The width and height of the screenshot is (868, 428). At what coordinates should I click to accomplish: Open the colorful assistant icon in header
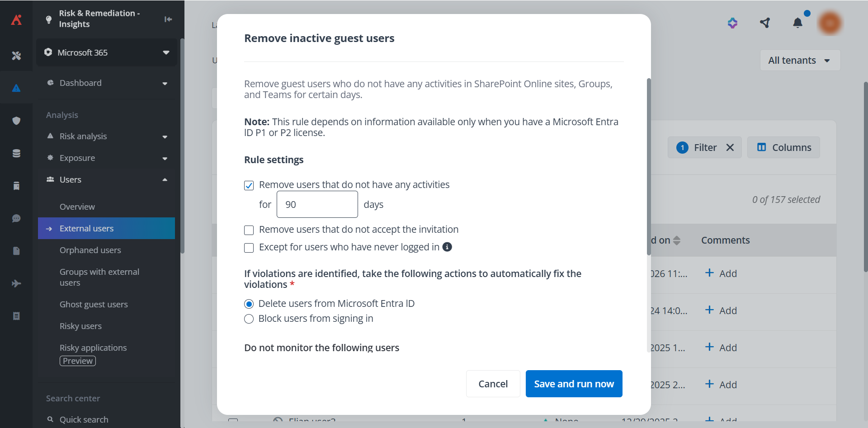coord(733,23)
